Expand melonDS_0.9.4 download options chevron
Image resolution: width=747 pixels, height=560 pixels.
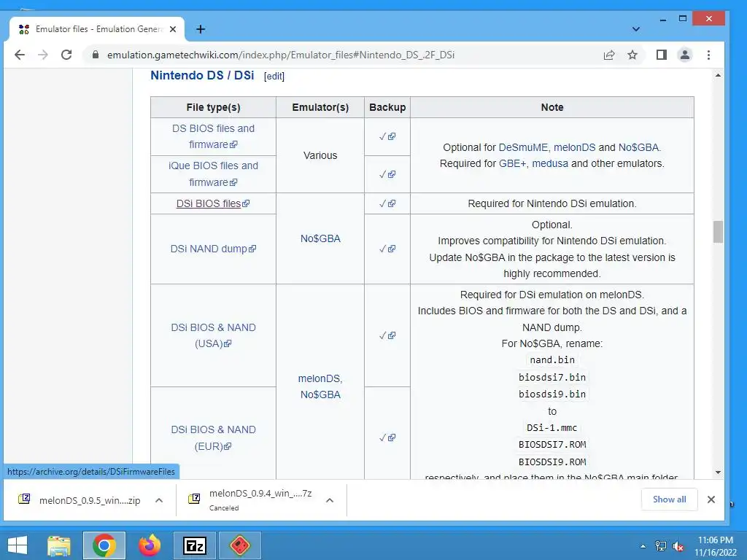tap(330, 500)
